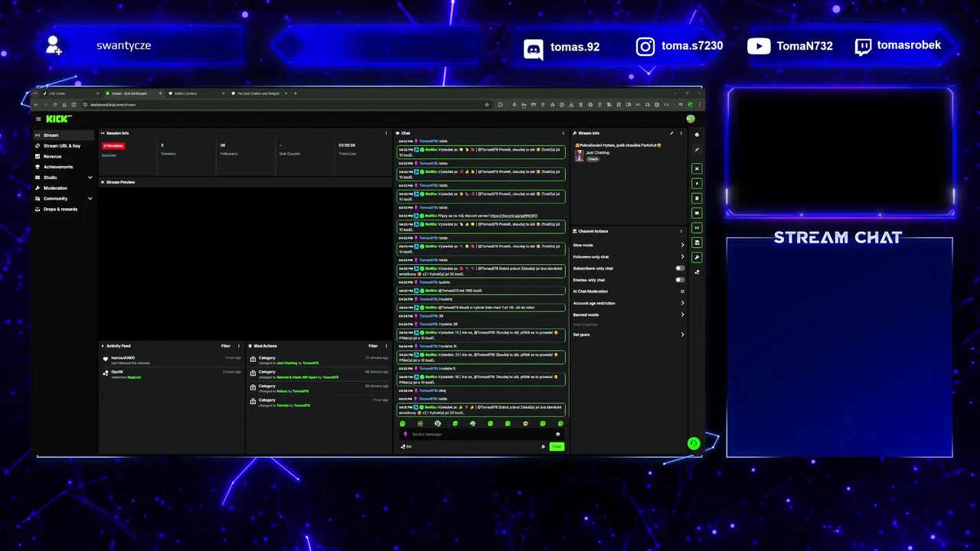Open AI Chat Moderation external link
This screenshot has height=551, width=980.
coord(682,292)
